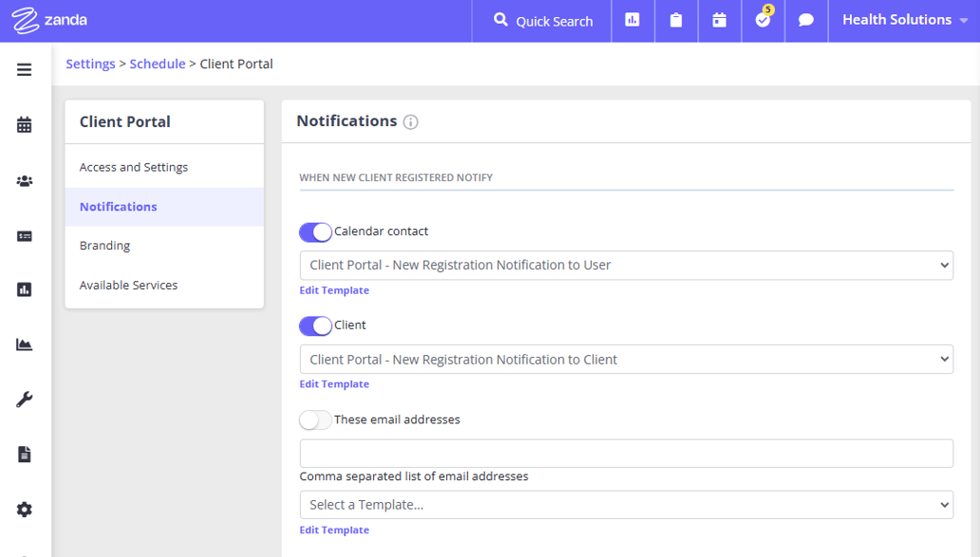This screenshot has width=980, height=557.
Task: Open the notes document icon in the sidebar
Action: [x=24, y=454]
